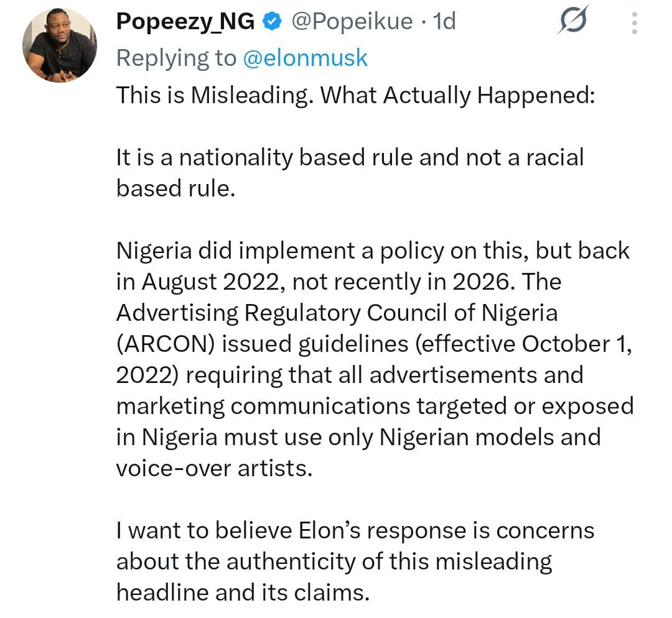Click the 'Replying to' label

tap(177, 58)
